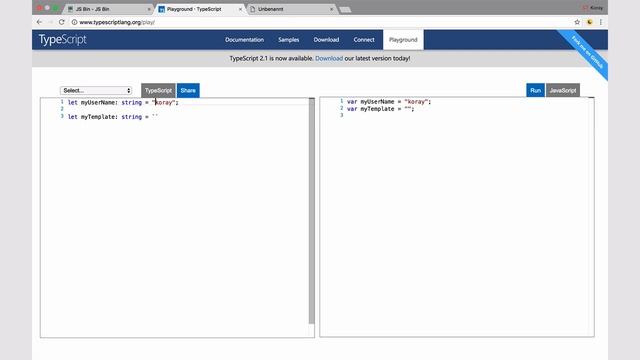640x360 pixels.
Task: Switch to the JS Bin browser tab
Action: (108, 9)
